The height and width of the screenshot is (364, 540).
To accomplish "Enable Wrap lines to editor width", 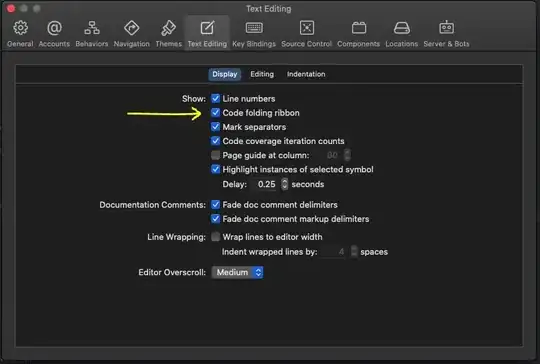I will 215,237.
